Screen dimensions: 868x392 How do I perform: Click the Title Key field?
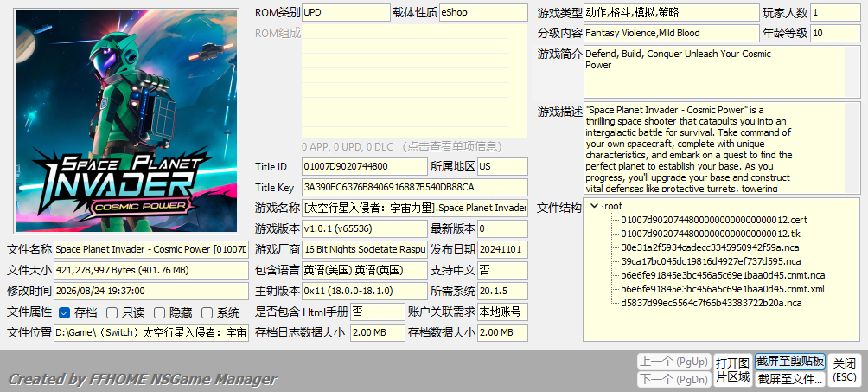[415, 187]
